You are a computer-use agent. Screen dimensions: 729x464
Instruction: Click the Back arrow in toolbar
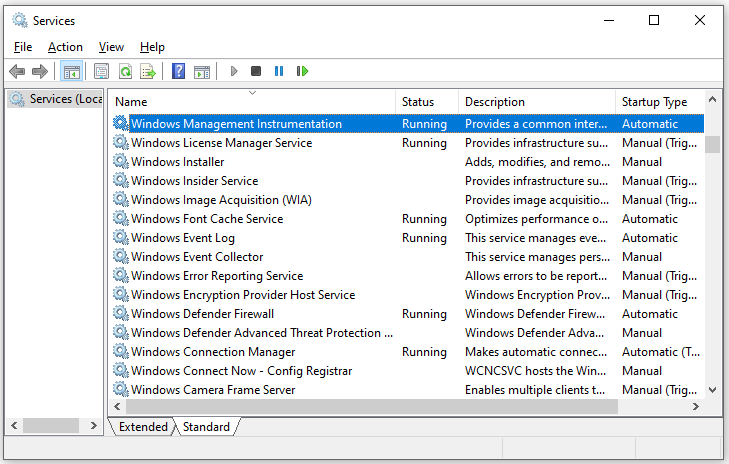[17, 71]
